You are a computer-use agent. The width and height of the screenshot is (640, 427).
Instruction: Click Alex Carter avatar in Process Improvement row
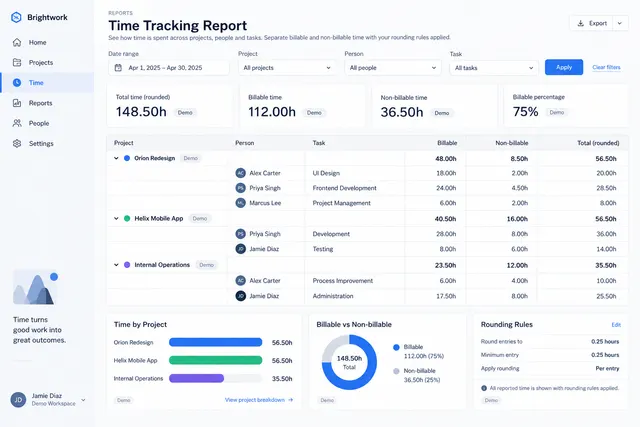coord(241,280)
